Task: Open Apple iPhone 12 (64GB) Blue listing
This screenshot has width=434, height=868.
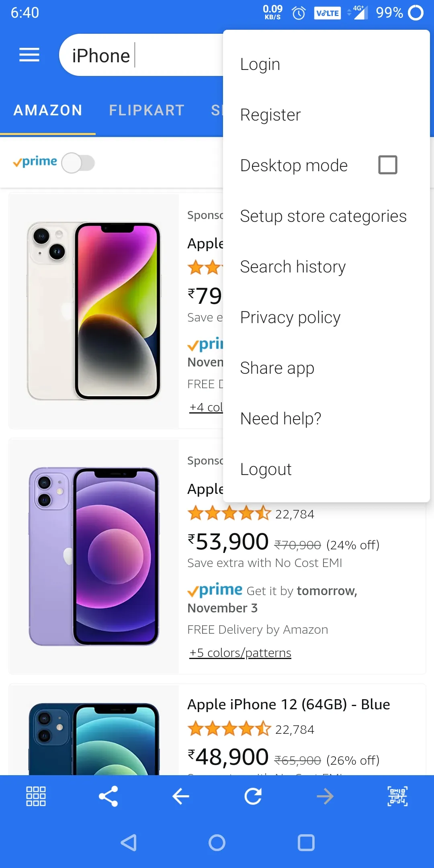Action: point(289,704)
